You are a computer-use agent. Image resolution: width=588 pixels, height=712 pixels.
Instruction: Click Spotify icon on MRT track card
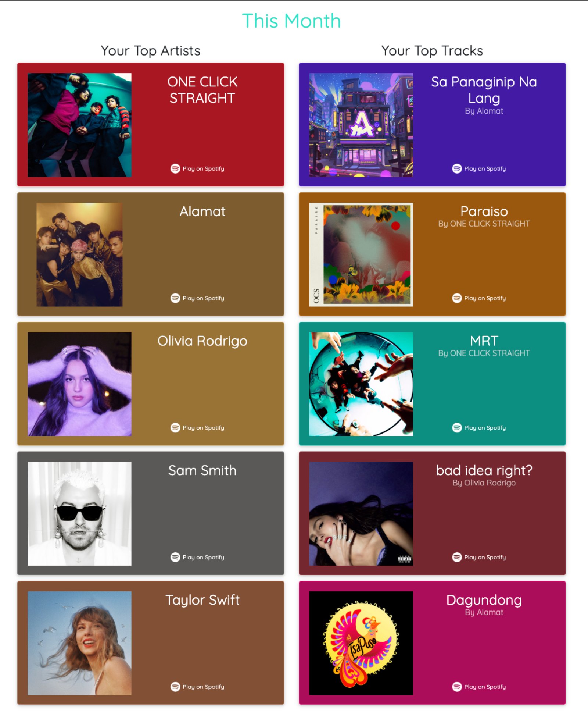coord(457,427)
